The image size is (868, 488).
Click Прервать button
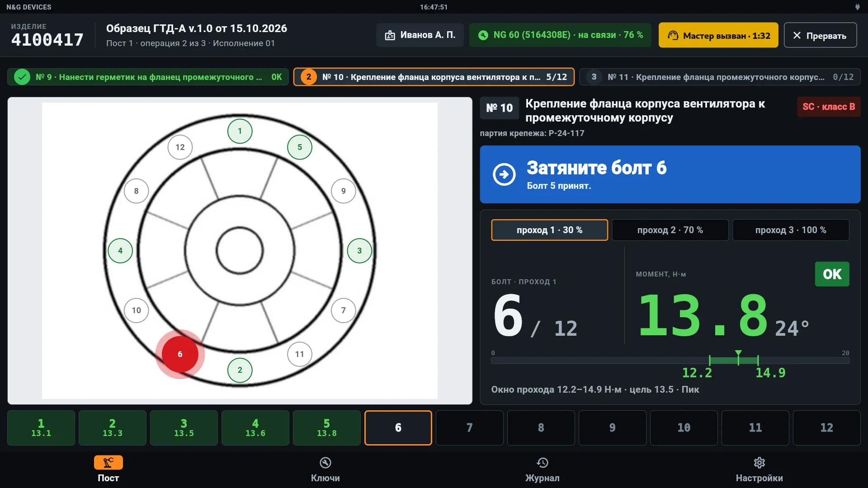click(x=820, y=35)
